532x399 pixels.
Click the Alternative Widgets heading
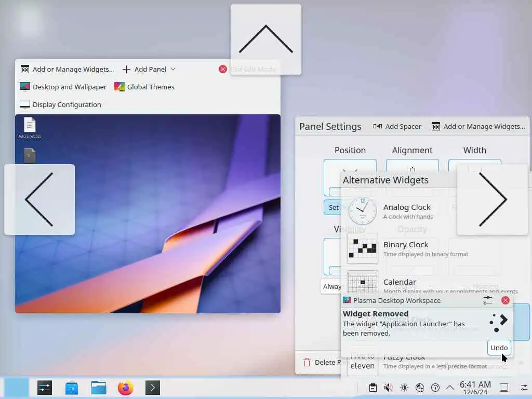point(386,180)
